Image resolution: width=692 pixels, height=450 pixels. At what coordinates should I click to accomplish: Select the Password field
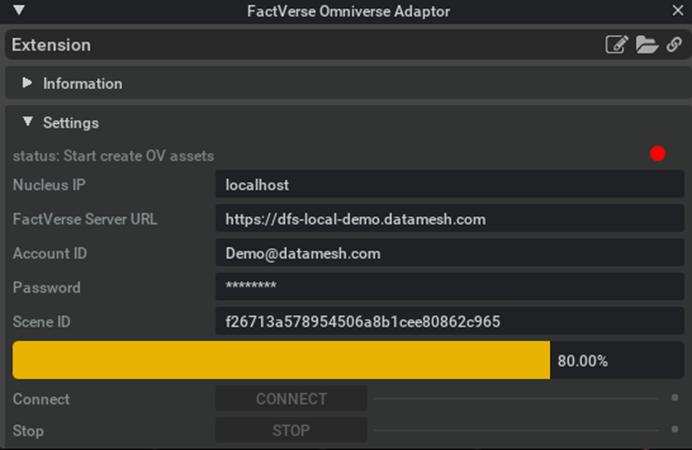[450, 287]
